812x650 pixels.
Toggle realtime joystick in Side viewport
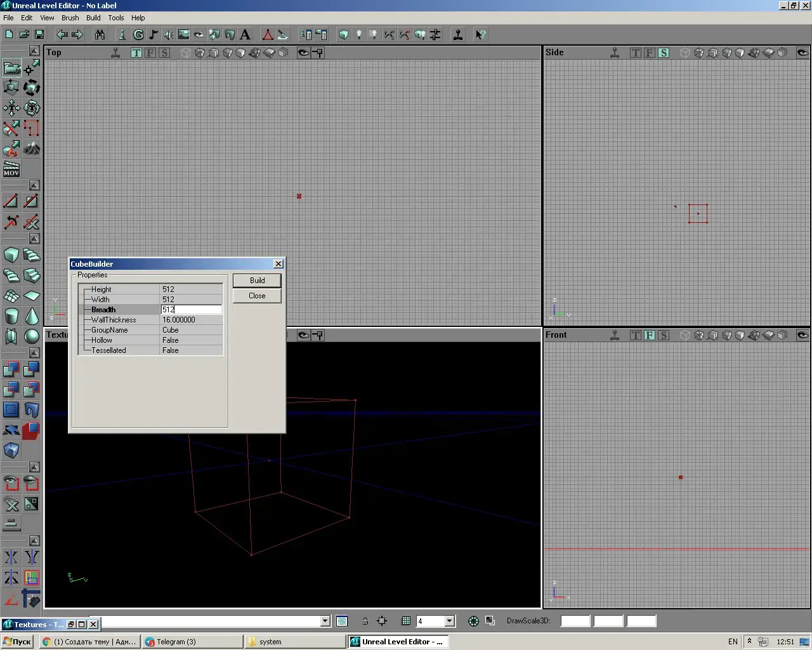(615, 53)
